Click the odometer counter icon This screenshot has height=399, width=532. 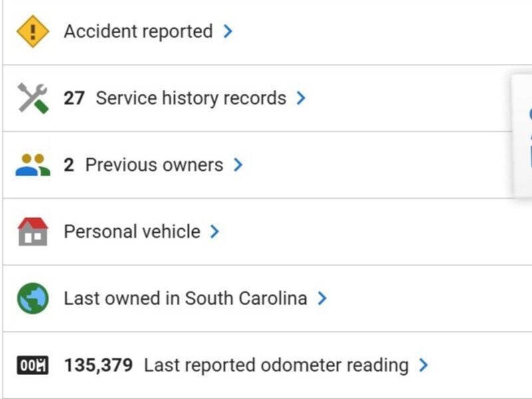click(33, 365)
